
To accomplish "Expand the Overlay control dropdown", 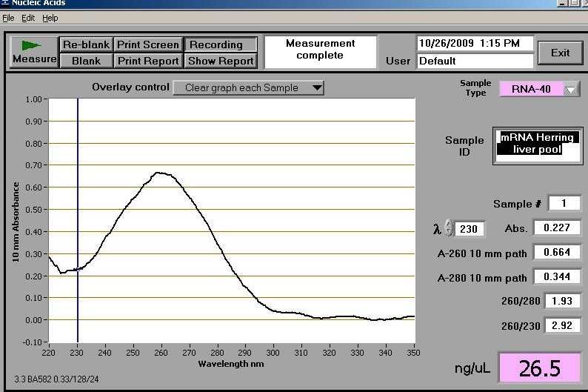I will (x=249, y=87).
